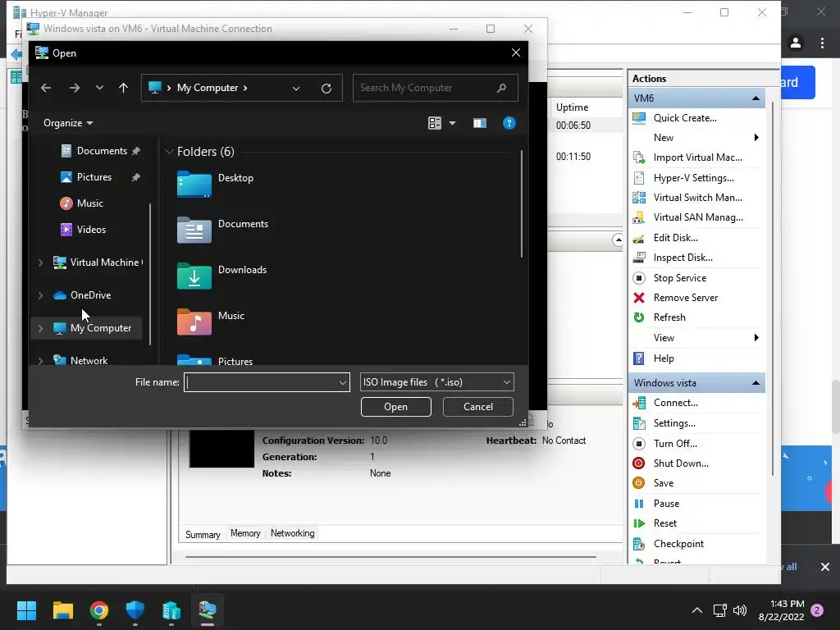The height and width of the screenshot is (630, 840).
Task: Select the Downloads folder icon
Action: click(194, 276)
